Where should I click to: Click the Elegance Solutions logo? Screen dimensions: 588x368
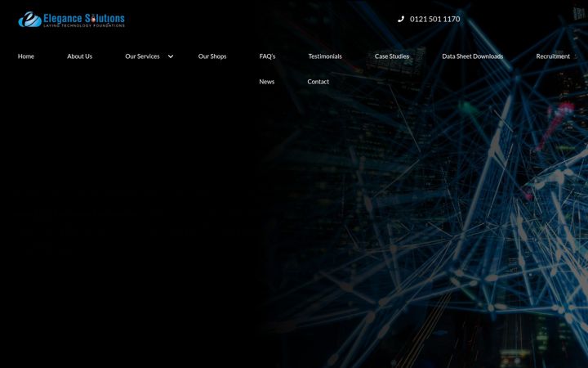click(71, 20)
